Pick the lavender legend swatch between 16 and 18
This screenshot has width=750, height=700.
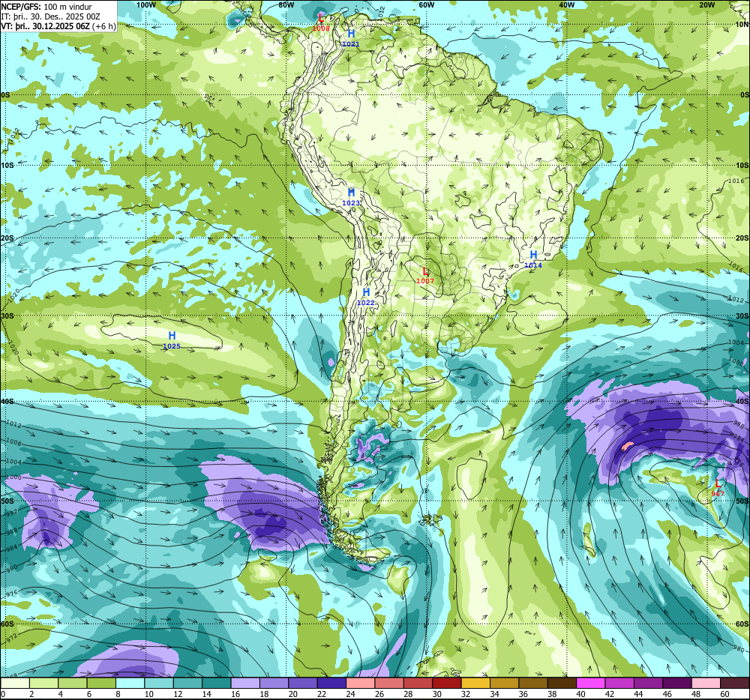(245, 683)
